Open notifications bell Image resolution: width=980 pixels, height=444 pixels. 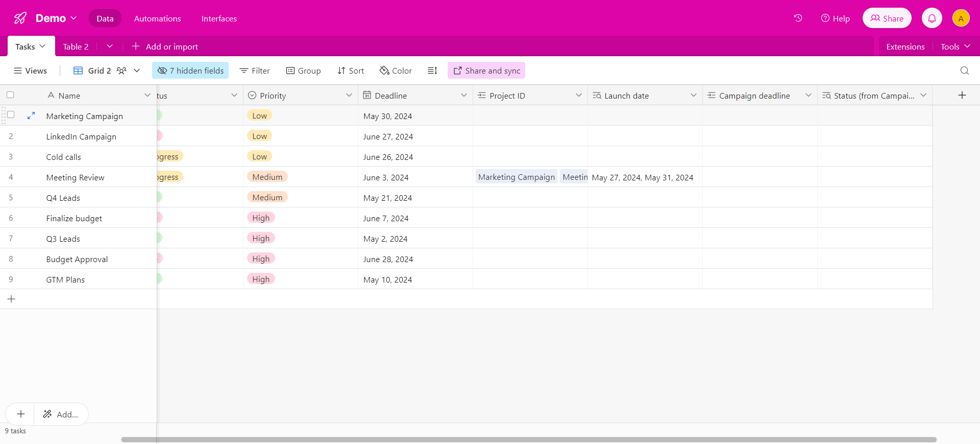click(932, 18)
